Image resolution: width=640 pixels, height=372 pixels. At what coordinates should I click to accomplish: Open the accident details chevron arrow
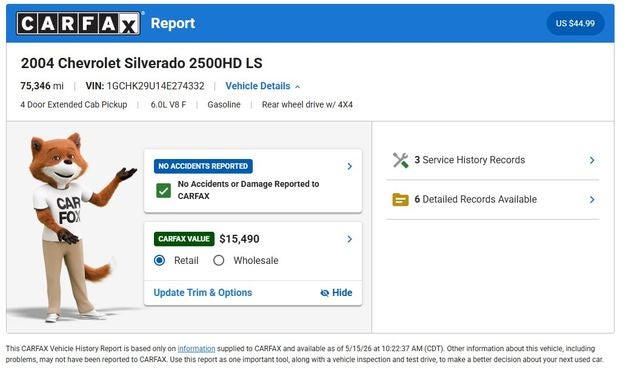[349, 166]
